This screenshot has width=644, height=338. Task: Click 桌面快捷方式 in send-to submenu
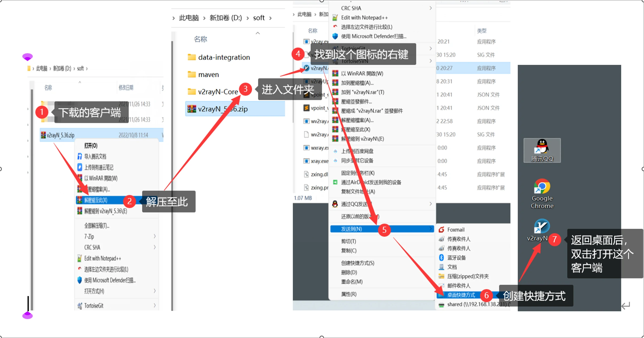tap(461, 295)
